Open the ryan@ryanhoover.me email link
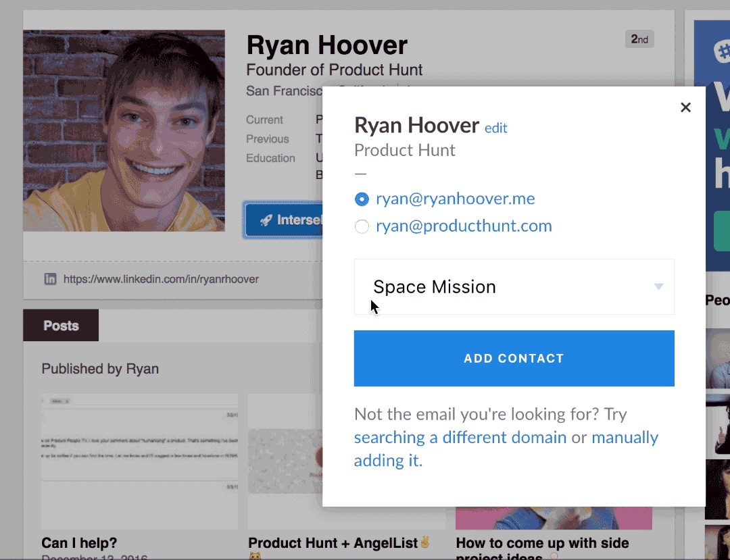This screenshot has width=730, height=560. pyautogui.click(x=456, y=199)
